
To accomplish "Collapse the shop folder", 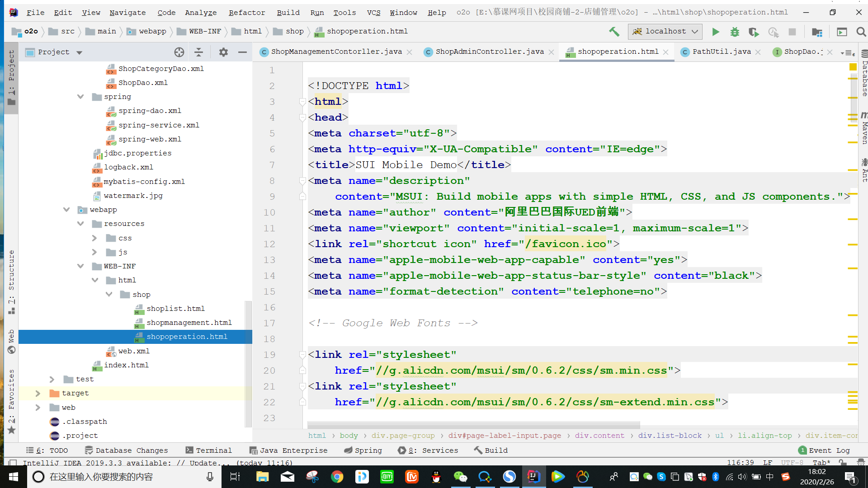I will tap(109, 294).
